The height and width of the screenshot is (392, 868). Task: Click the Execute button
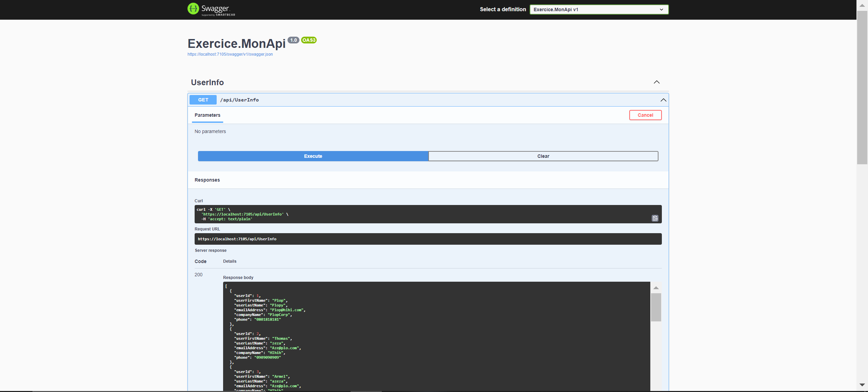[x=313, y=156]
